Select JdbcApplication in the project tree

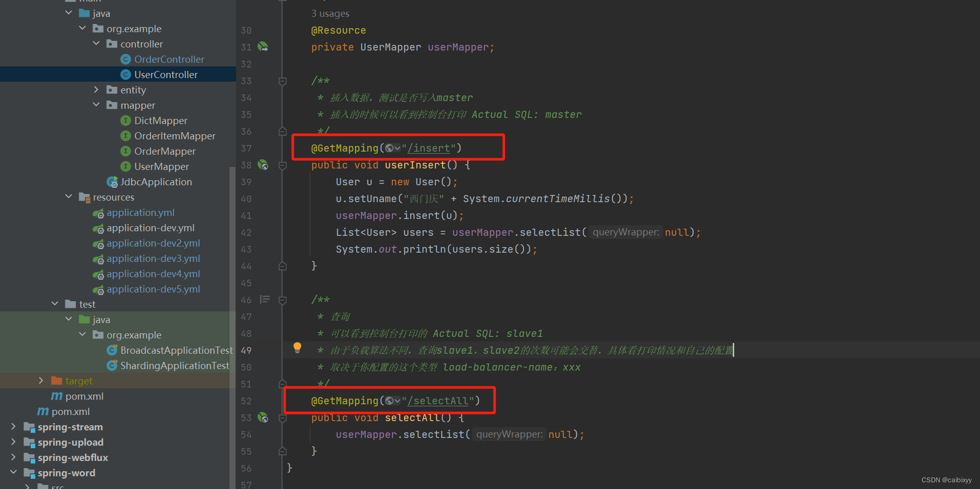[x=156, y=182]
